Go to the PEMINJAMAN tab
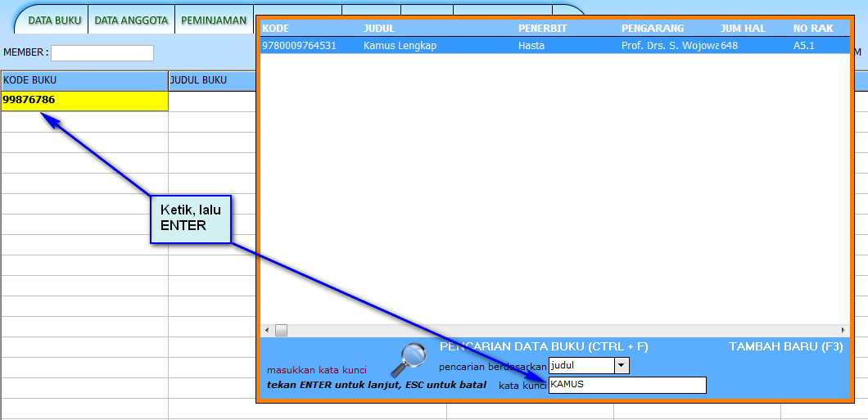Viewport: 868px width, 420px height. tap(214, 20)
